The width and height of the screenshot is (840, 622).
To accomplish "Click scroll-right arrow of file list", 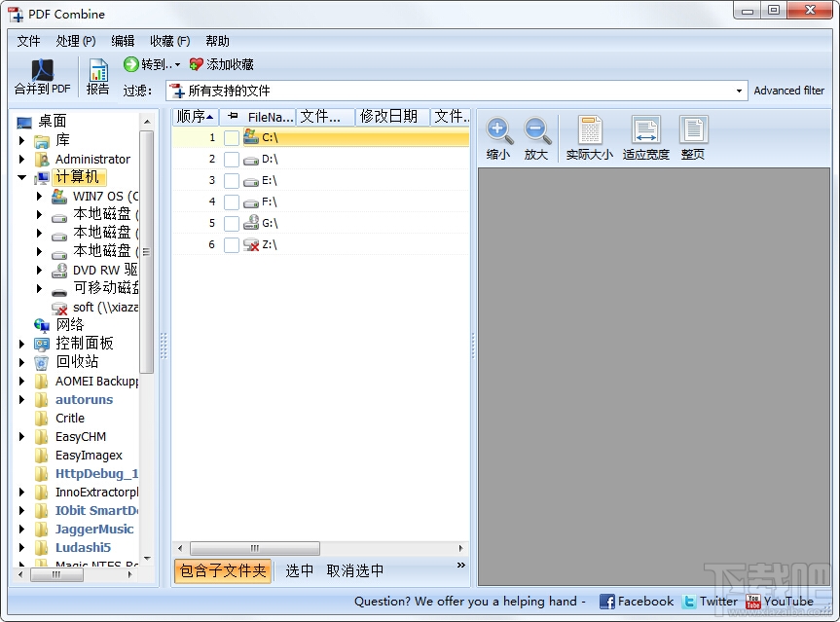I will click(460, 548).
